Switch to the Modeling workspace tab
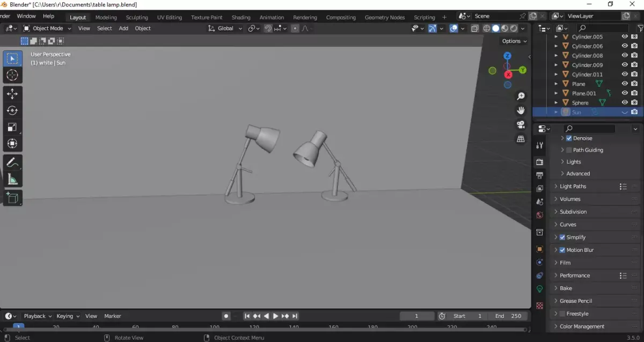644x342 pixels. coord(106,17)
